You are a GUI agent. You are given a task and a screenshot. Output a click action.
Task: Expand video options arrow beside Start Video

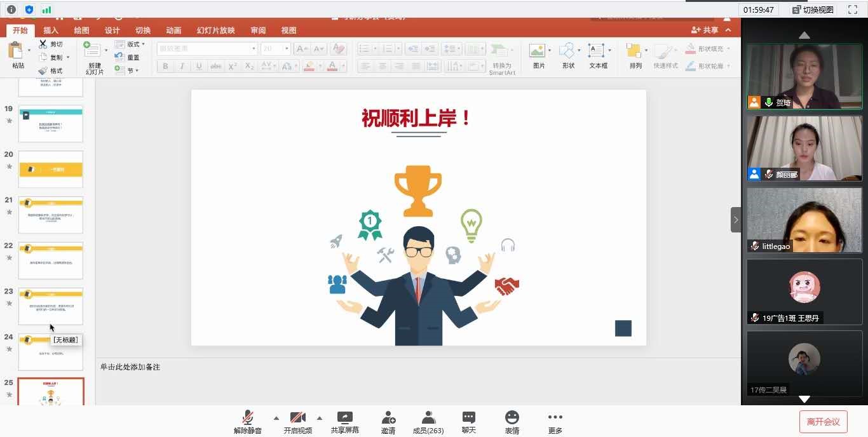coord(319,418)
